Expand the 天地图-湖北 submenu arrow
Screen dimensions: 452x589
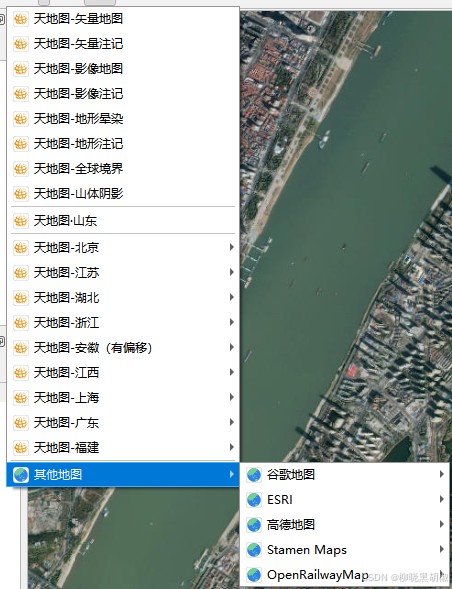pos(232,298)
